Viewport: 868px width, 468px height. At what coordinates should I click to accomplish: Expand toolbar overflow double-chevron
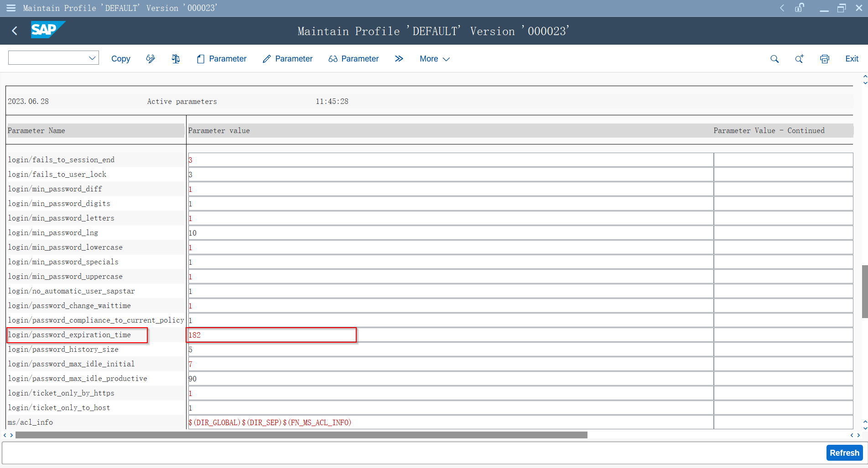click(x=399, y=59)
